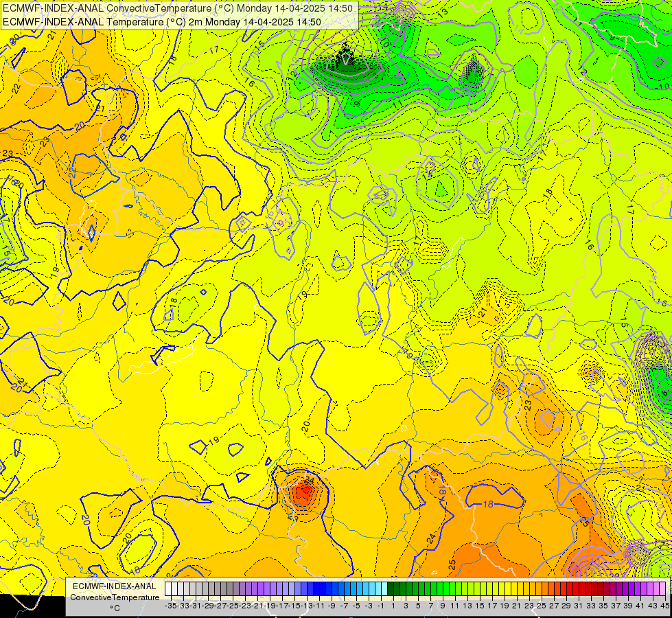
Task: Click the -29 legend value
Action: click(x=207, y=606)
